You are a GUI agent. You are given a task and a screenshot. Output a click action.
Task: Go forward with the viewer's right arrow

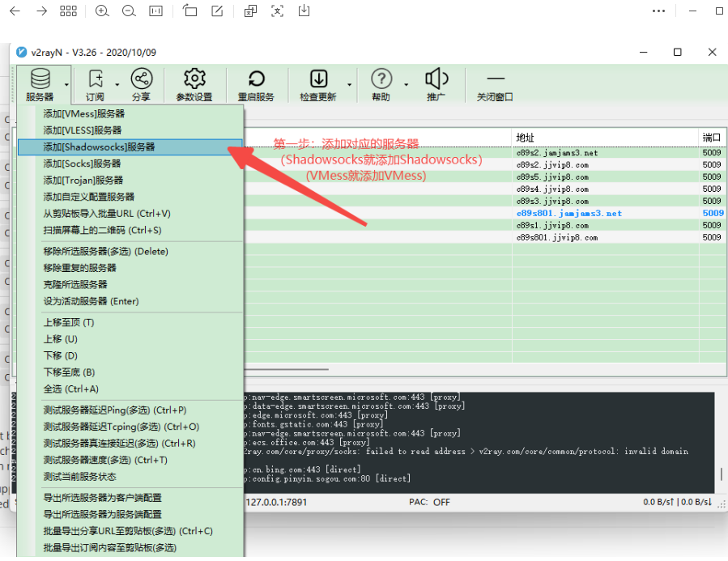pos(42,11)
